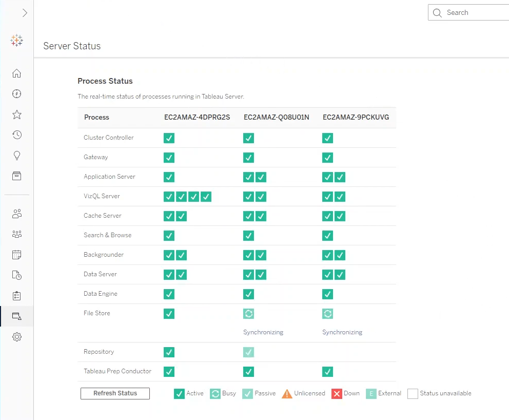Click Application Server status for EC2AMAZ-4DPRG2S
Image resolution: width=509 pixels, height=420 pixels.
tap(169, 177)
